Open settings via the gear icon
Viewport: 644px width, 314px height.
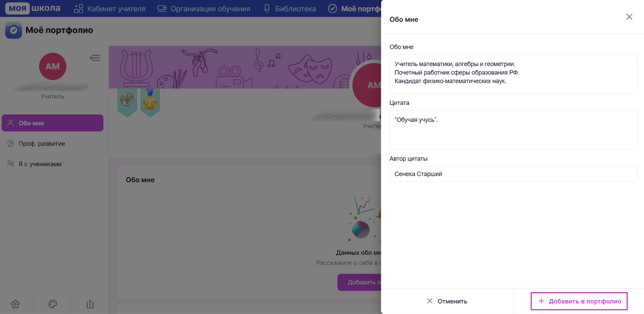point(15,304)
